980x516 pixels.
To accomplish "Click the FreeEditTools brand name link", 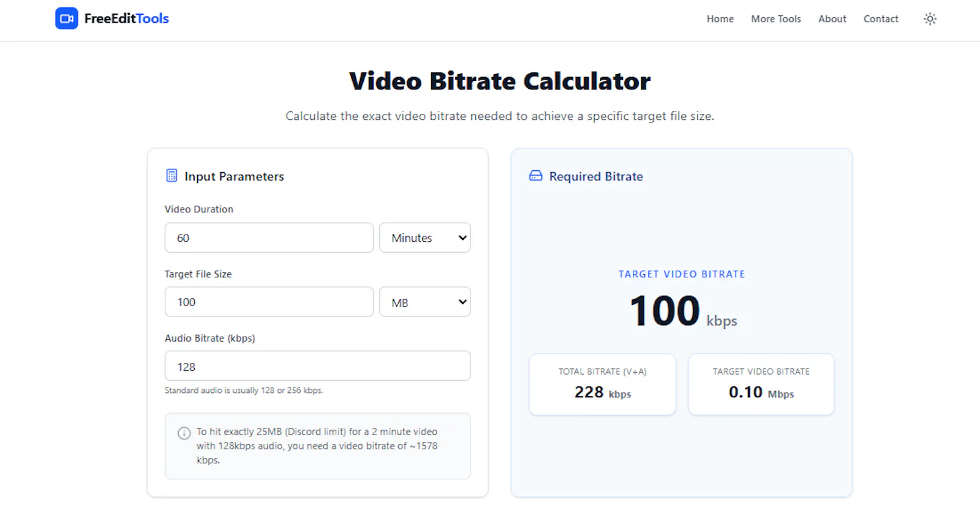I will tap(126, 18).
